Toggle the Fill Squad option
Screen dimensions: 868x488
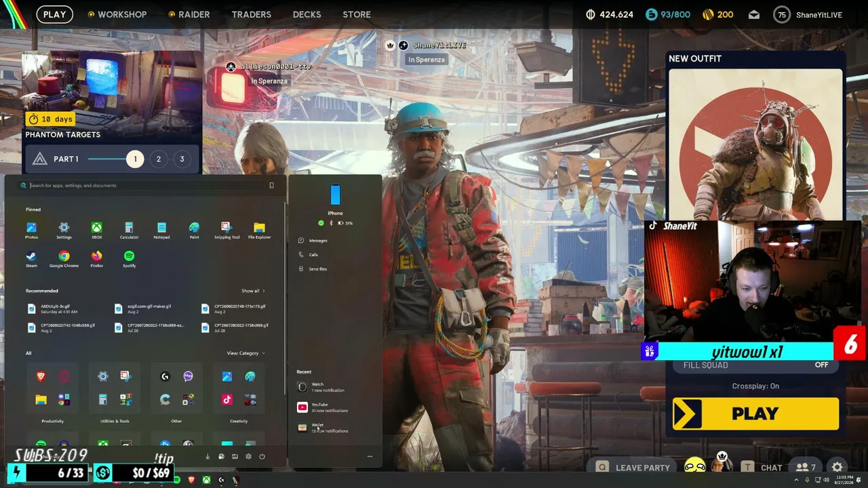[x=755, y=365]
